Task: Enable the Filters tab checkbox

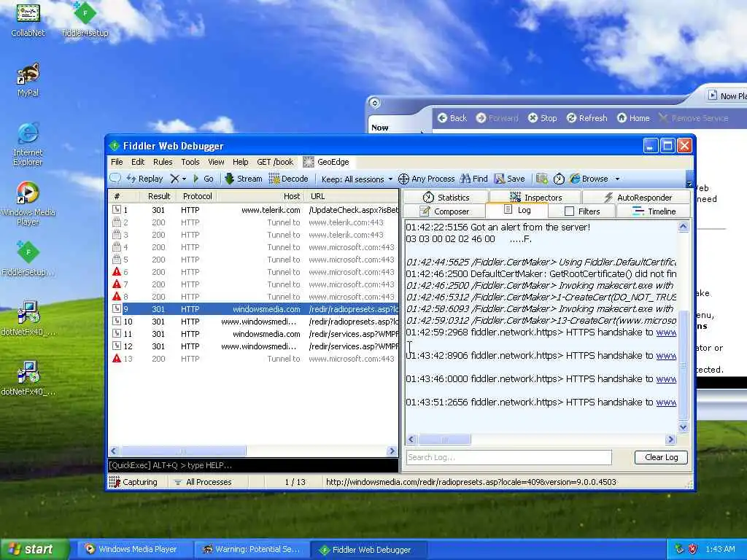Action: pos(569,211)
